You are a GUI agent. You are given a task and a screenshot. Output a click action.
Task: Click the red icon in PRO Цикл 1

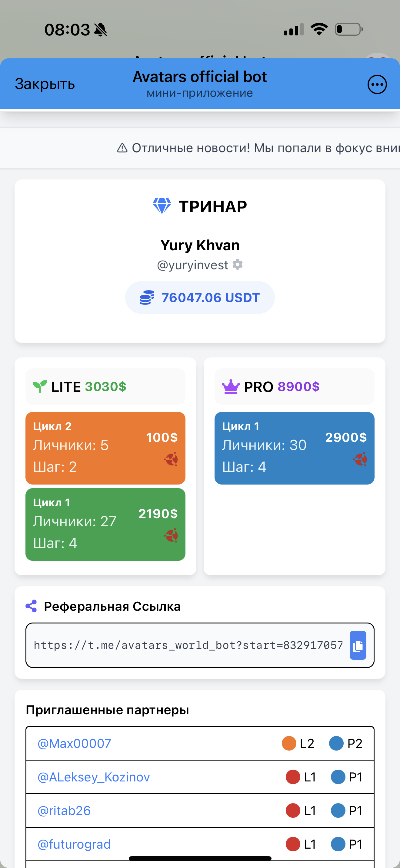tap(360, 459)
